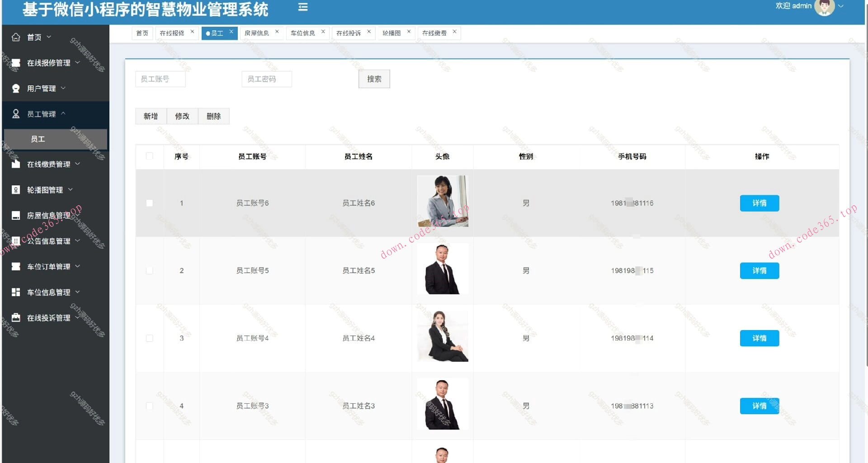Check the row checkbox for 员工账号6
The width and height of the screenshot is (868, 463).
click(150, 203)
